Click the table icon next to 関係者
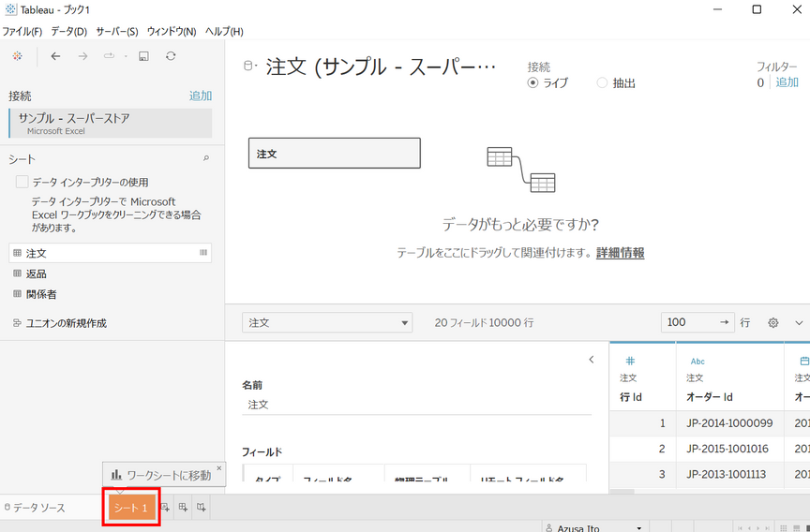This screenshot has height=532, width=810. point(18,294)
